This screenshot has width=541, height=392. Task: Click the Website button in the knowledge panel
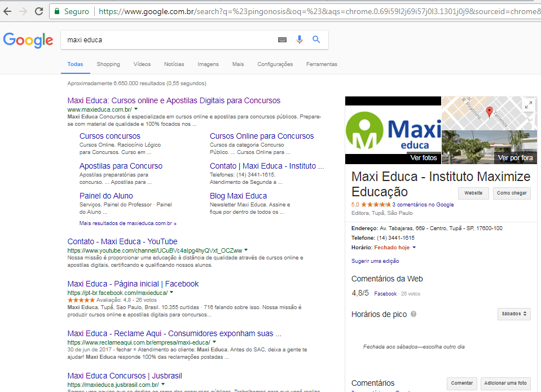pyautogui.click(x=473, y=193)
